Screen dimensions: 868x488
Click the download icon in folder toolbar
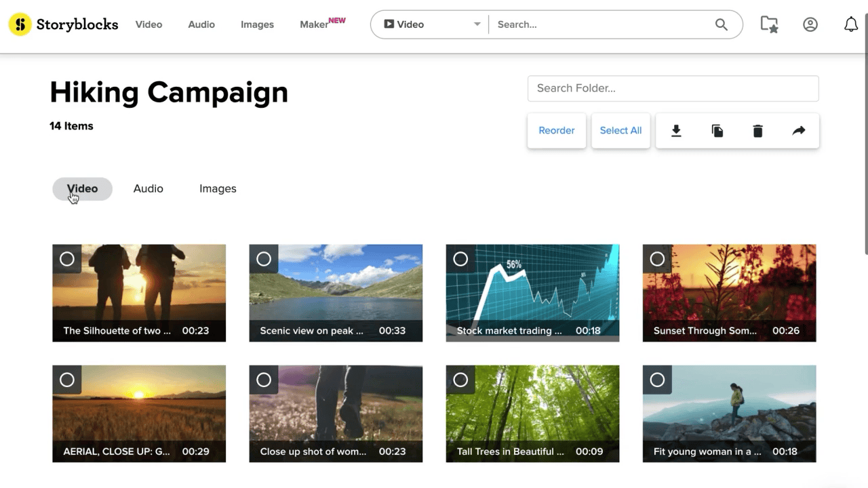[x=676, y=131]
